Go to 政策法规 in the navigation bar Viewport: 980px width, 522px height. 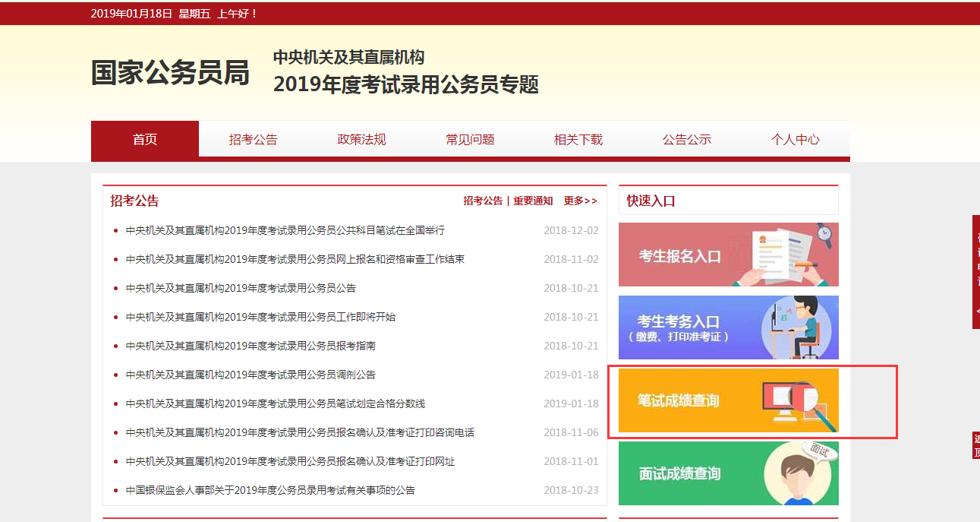click(x=362, y=140)
